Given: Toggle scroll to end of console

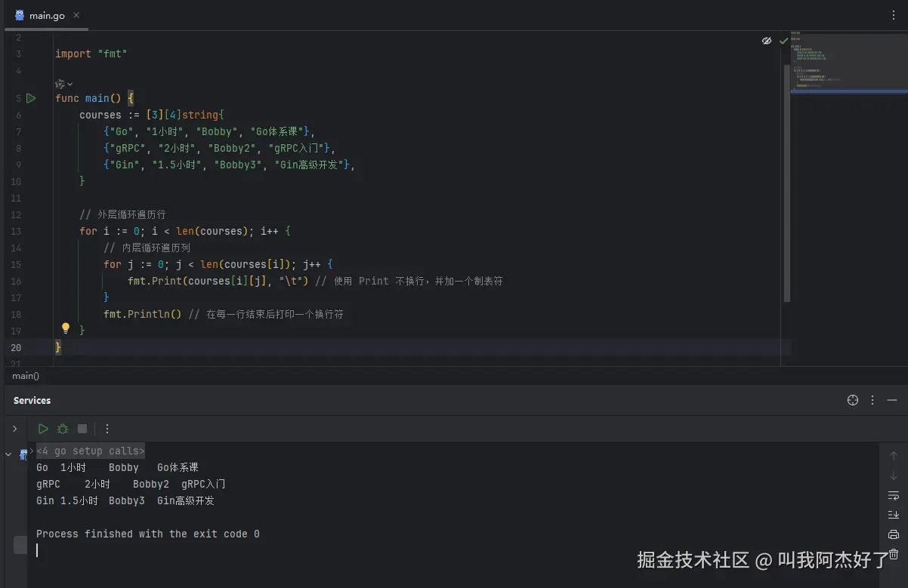Looking at the screenshot, I should pos(894,515).
